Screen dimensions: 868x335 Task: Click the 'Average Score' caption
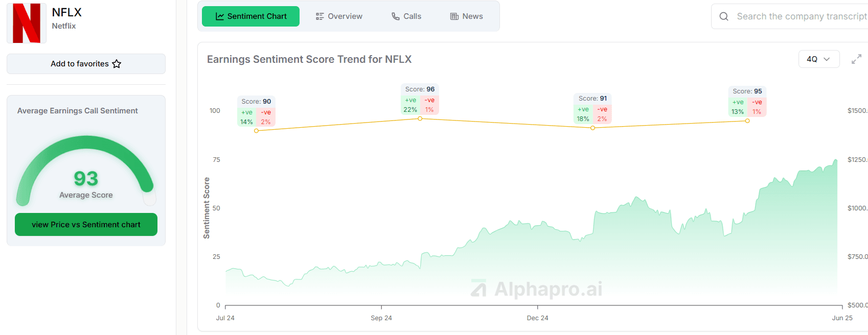[86, 195]
